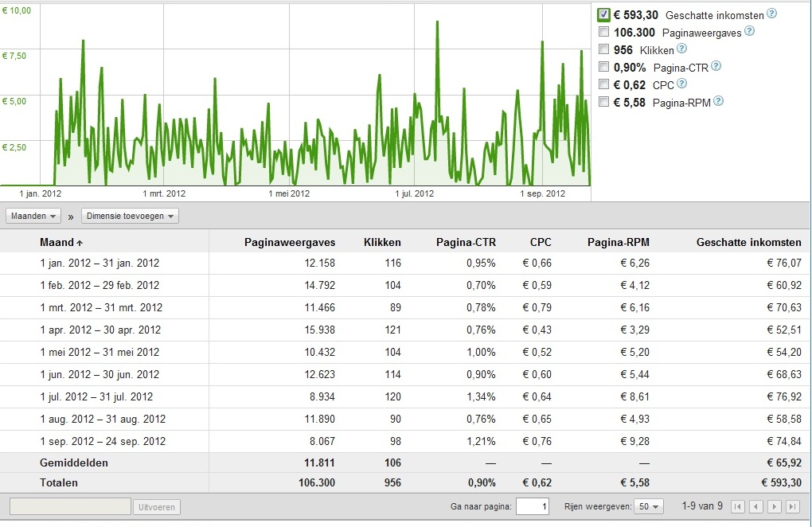Select row 1 feb. 2012 – 29 feb. 2012

(405, 285)
